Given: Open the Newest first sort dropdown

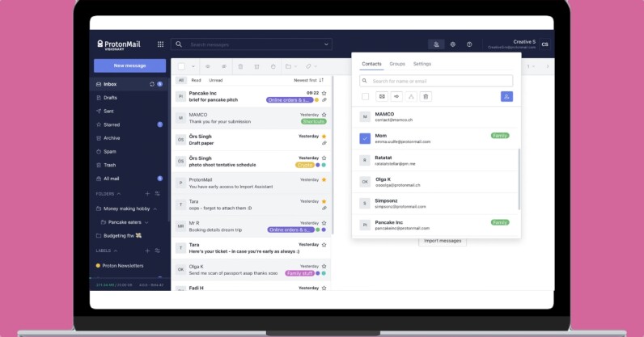Looking at the screenshot, I should coord(308,80).
